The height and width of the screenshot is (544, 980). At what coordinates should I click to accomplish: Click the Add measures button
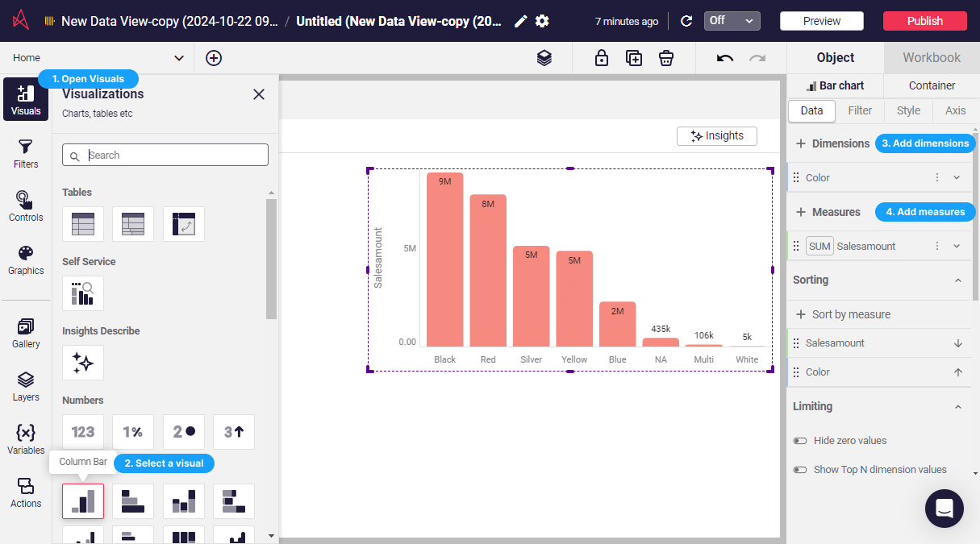pyautogui.click(x=924, y=211)
